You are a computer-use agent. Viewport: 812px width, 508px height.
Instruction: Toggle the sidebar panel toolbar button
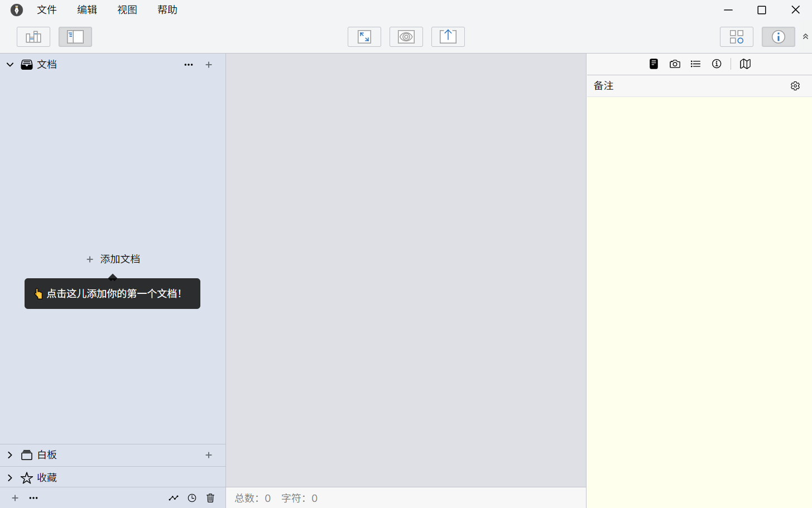(x=75, y=37)
